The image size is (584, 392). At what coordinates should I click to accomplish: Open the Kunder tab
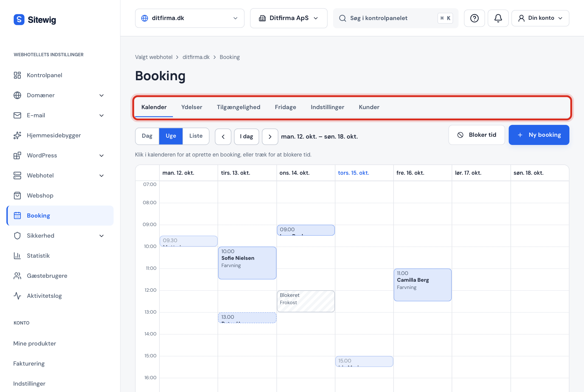369,107
